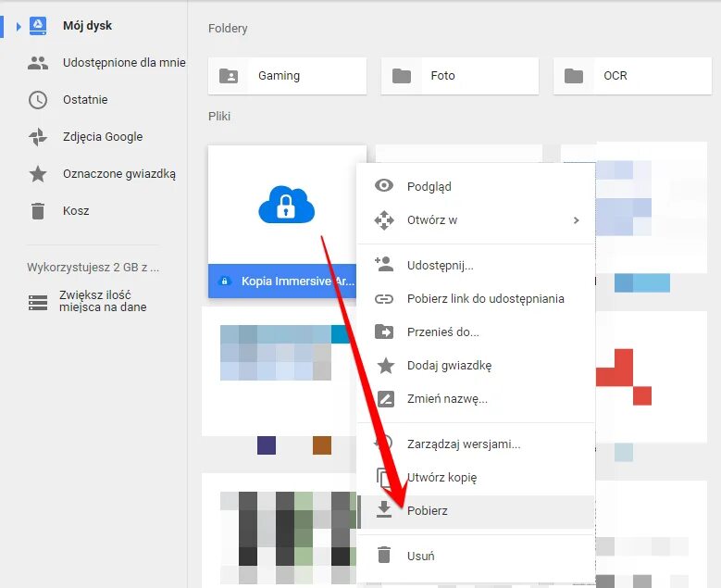The height and width of the screenshot is (588, 721).
Task: Open Zdjęcia Google section
Action: 103,137
